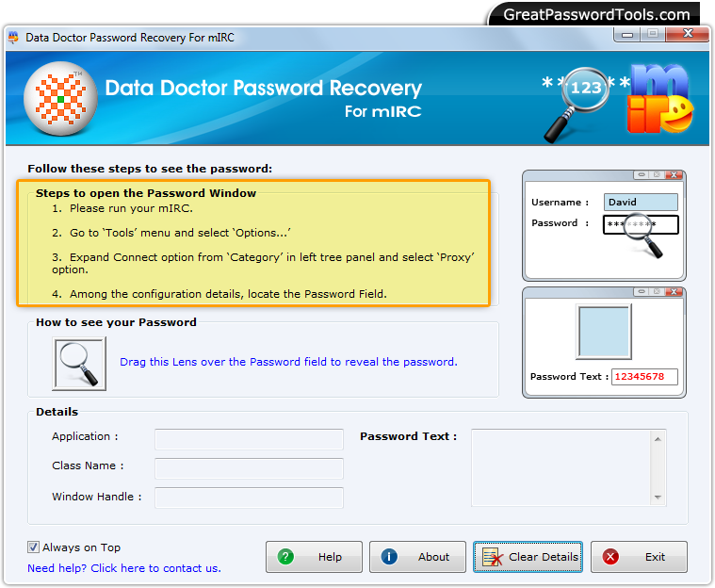Click inside the Password Text box
The image size is (715, 588).
tap(561, 467)
